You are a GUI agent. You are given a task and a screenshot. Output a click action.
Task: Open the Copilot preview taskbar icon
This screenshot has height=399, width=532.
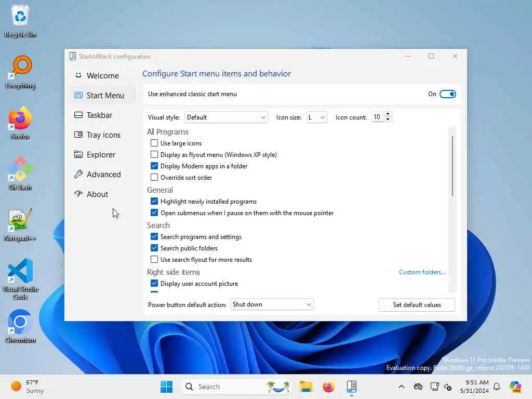[x=515, y=387]
